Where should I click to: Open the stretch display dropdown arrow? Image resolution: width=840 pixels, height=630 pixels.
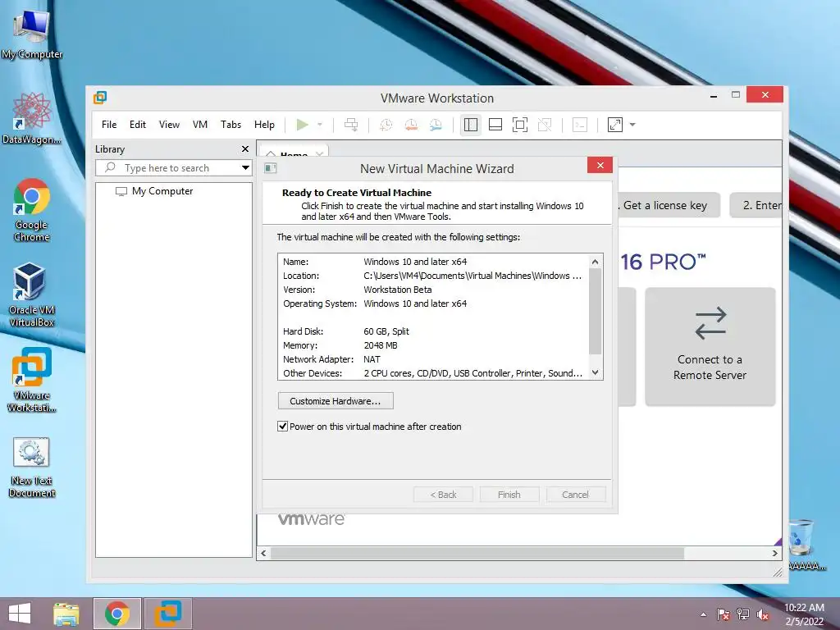pos(632,125)
